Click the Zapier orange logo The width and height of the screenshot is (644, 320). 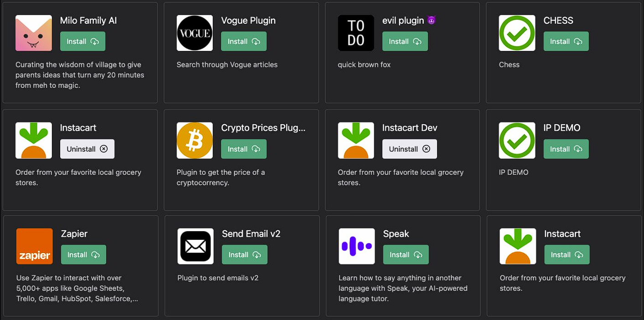(x=35, y=246)
